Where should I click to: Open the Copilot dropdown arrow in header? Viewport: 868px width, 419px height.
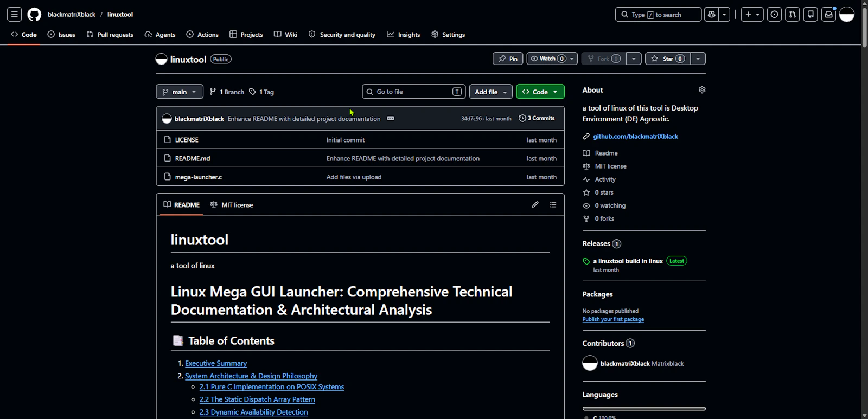click(724, 15)
